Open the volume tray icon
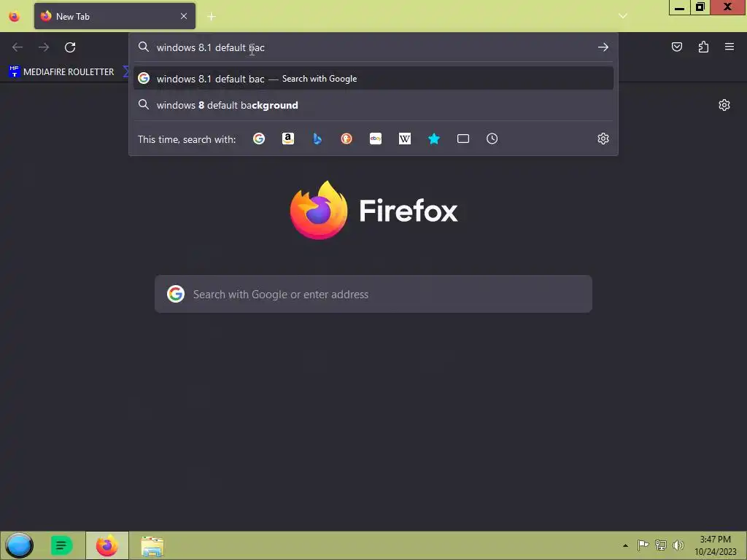Image resolution: width=747 pixels, height=560 pixels. click(x=678, y=545)
